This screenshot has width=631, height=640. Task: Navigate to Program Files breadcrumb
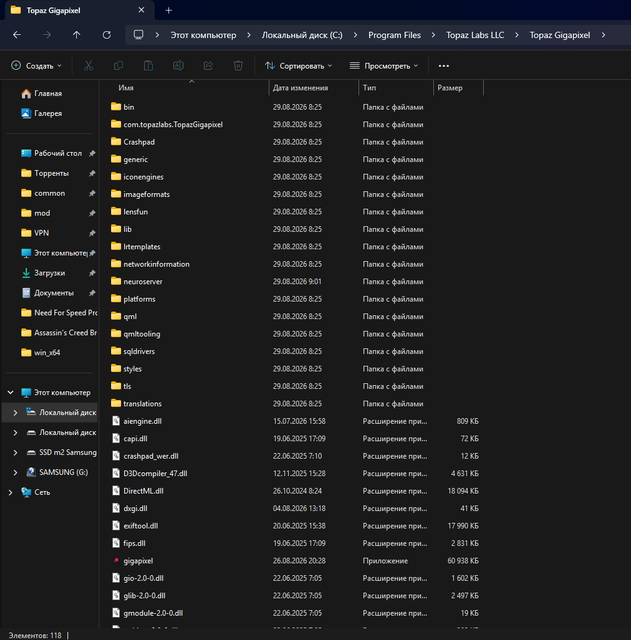[394, 35]
